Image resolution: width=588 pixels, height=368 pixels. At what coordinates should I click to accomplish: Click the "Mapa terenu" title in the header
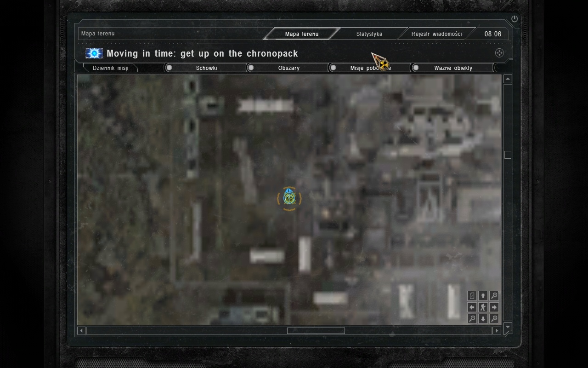point(98,34)
